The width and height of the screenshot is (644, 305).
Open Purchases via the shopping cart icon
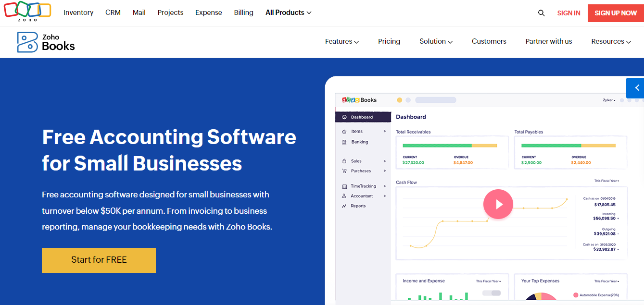[344, 171]
